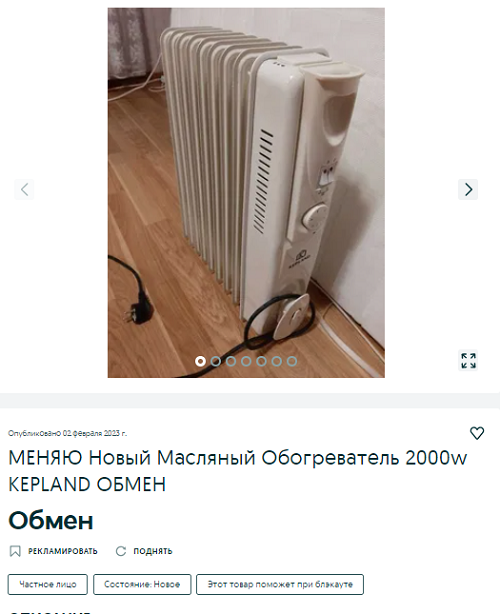This screenshot has width=500, height=614.
Task: Click the bookmark icon beside Рекламировать
Action: 15,551
